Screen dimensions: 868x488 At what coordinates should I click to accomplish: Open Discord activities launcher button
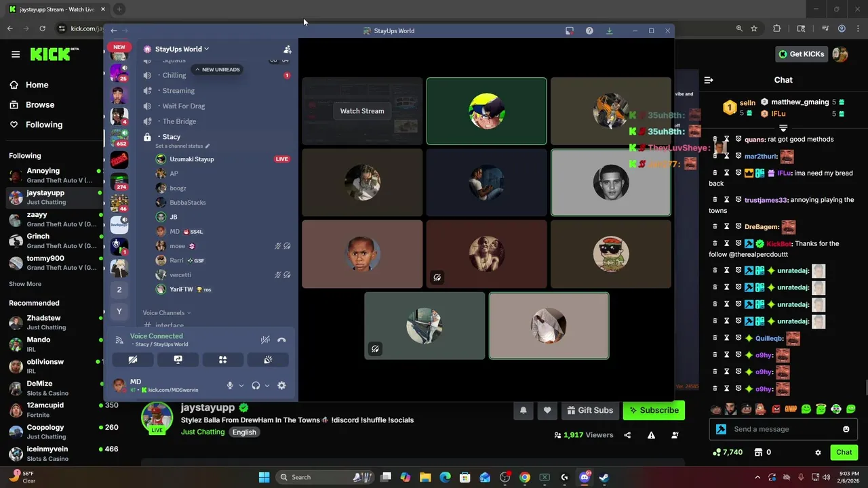(222, 360)
